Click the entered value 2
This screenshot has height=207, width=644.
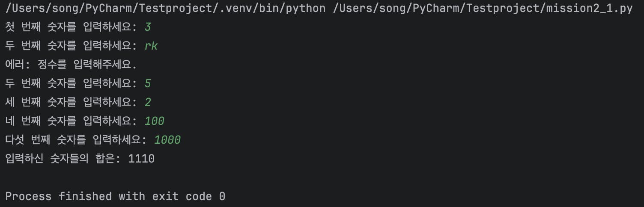(x=148, y=102)
